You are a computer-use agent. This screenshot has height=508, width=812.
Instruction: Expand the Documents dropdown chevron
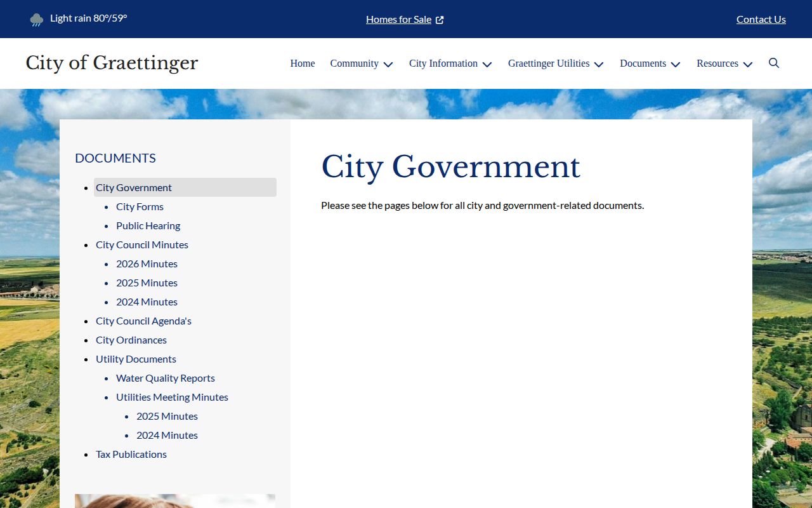(676, 64)
